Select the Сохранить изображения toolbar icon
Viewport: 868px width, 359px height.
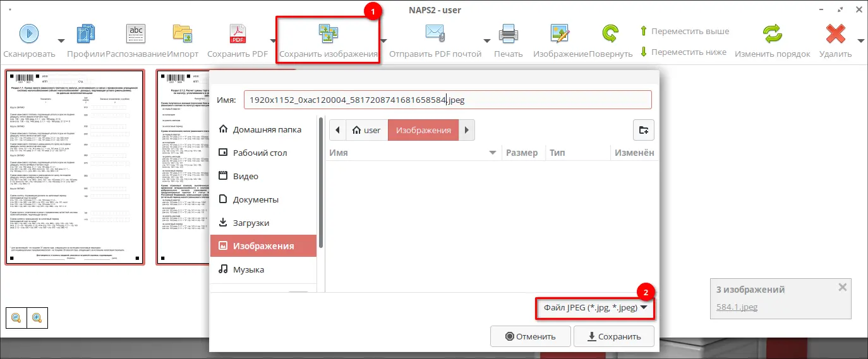click(x=329, y=33)
